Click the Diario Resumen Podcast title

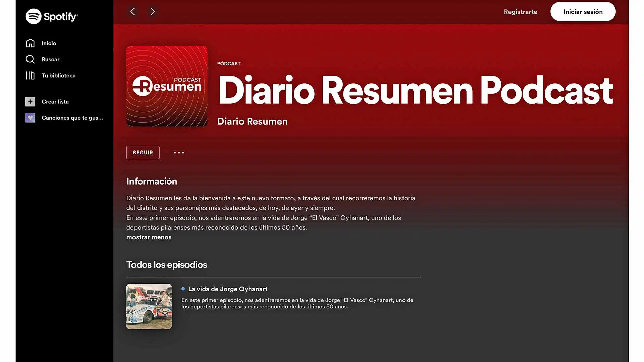click(416, 90)
